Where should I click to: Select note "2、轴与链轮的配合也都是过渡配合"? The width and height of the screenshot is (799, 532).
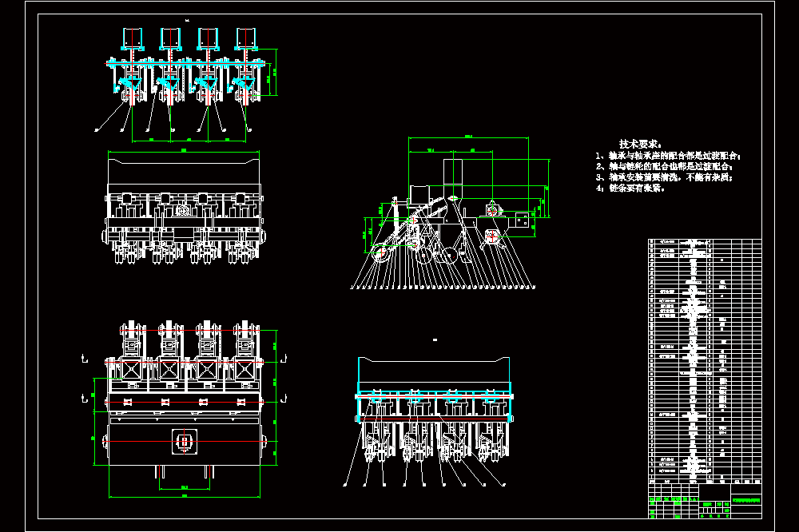(x=665, y=167)
